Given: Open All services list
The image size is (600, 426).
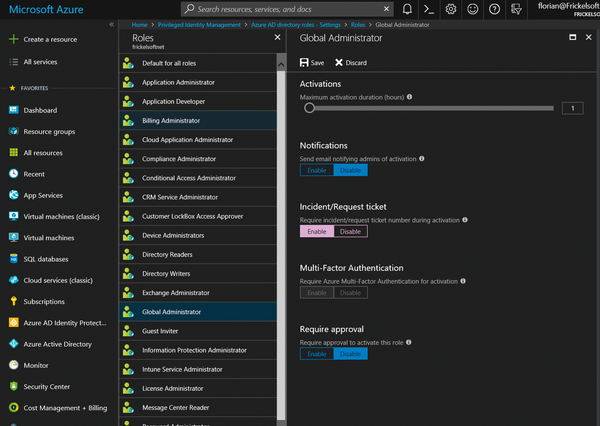Looking at the screenshot, I should (x=33, y=62).
